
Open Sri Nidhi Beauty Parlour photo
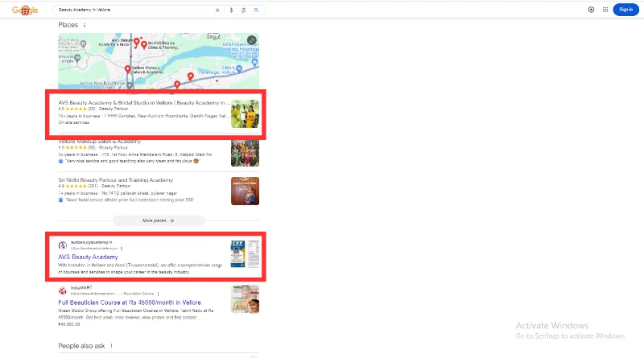click(245, 191)
